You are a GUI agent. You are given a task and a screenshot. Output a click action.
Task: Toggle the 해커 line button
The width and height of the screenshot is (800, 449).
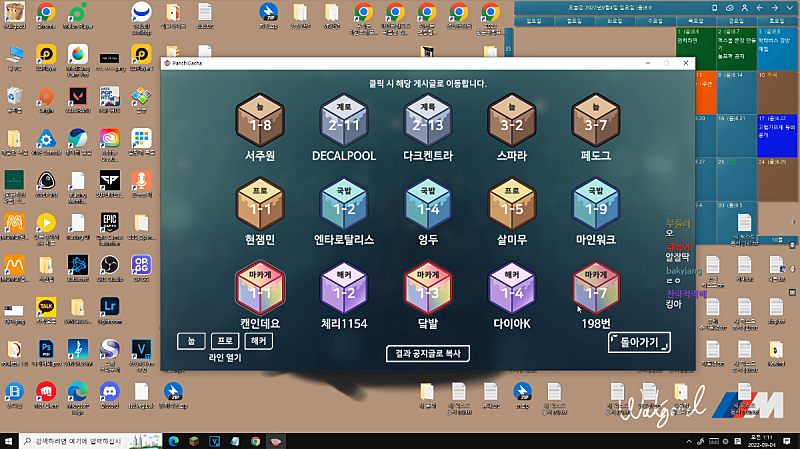tap(259, 341)
